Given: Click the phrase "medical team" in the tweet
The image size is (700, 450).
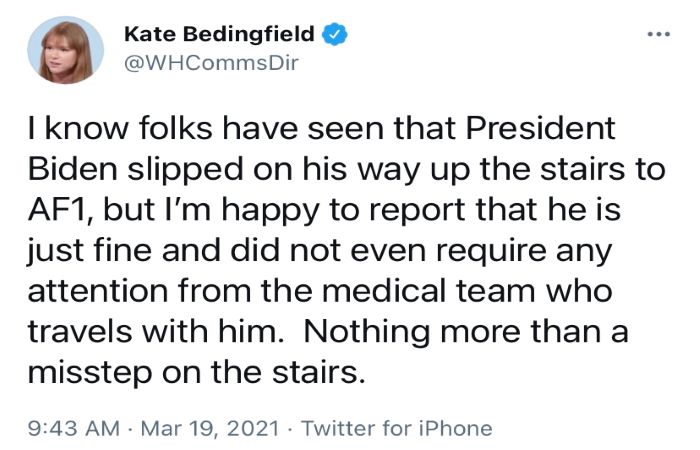Looking at the screenshot, I should pos(428,290).
